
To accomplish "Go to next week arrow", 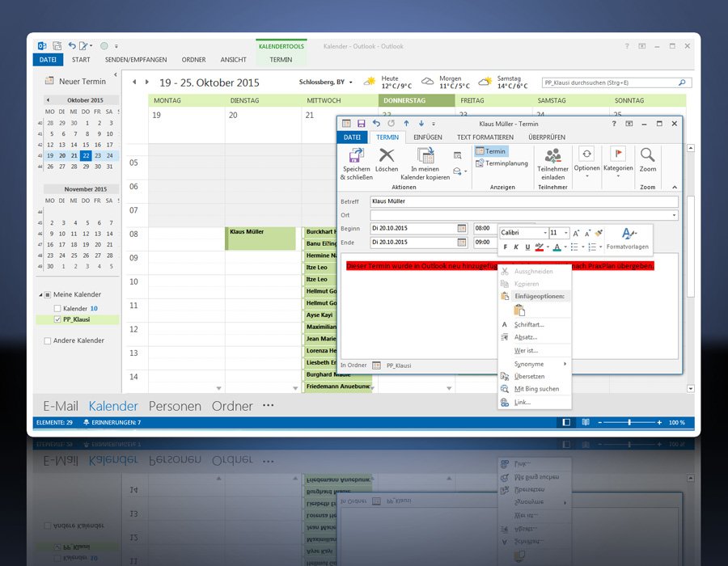I will (147, 82).
